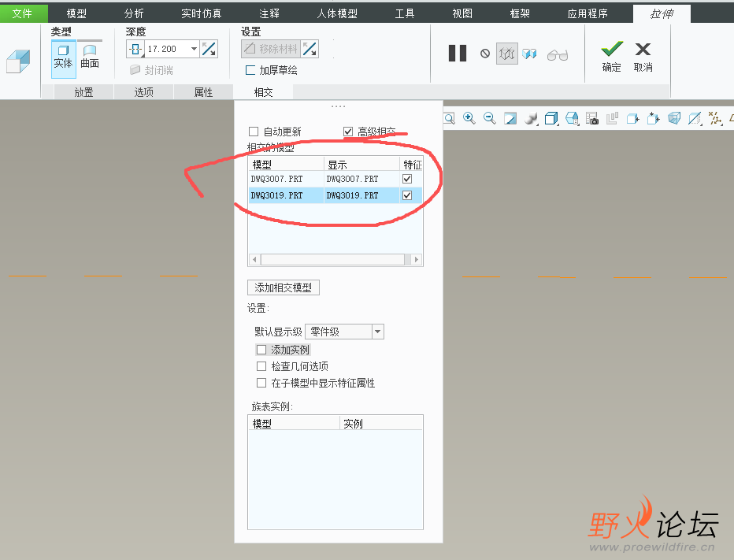Zoom in using the magnifier plus icon

pos(469,118)
